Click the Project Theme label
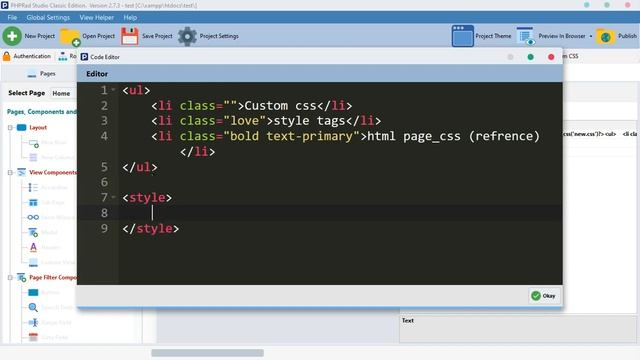640x360 pixels. coord(493,36)
